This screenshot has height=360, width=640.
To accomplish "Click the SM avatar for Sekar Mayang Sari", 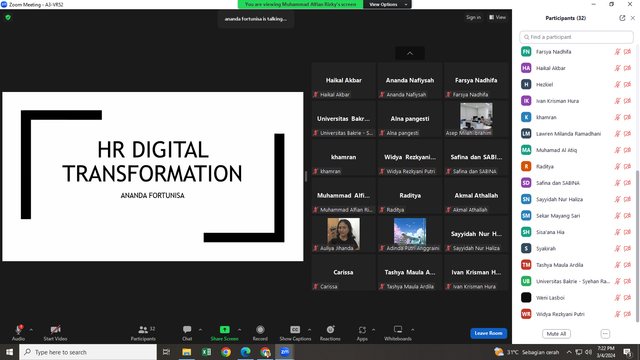I will pyautogui.click(x=526, y=215).
